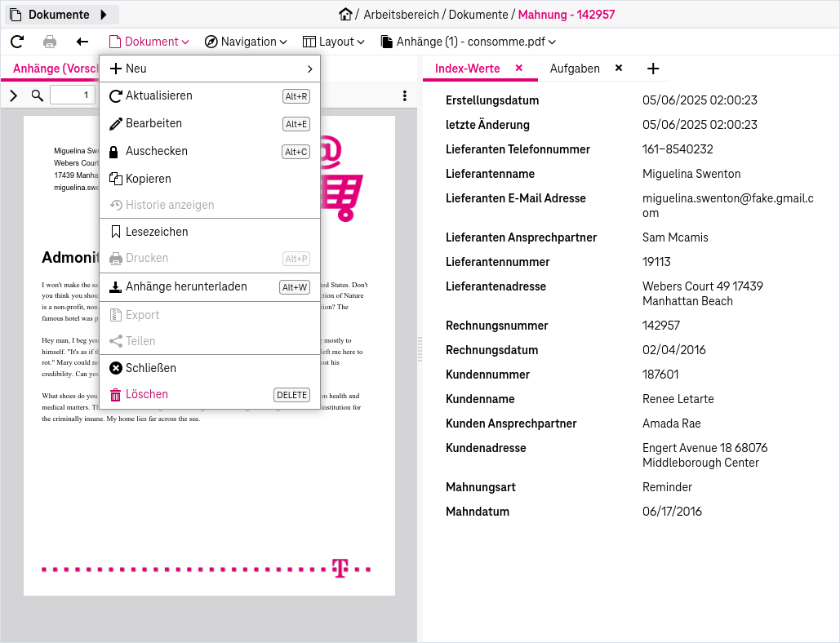Click the Mahnungsart value Reminder
The width and height of the screenshot is (840, 643).
pyautogui.click(x=668, y=487)
